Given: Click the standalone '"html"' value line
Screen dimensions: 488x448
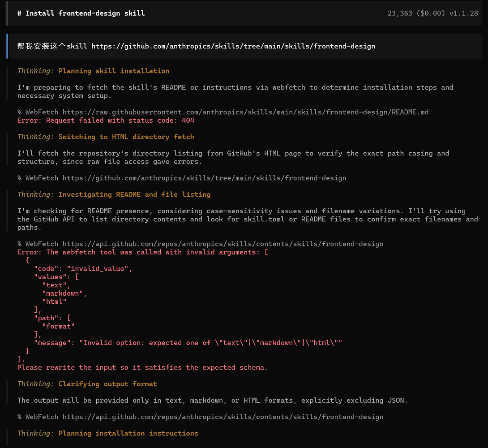Looking at the screenshot, I should click(x=54, y=302).
